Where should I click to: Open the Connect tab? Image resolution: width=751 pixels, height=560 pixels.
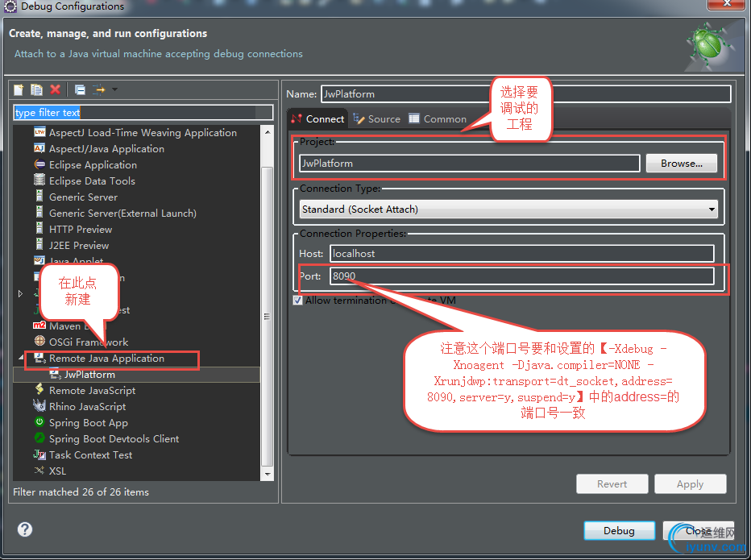click(x=317, y=118)
